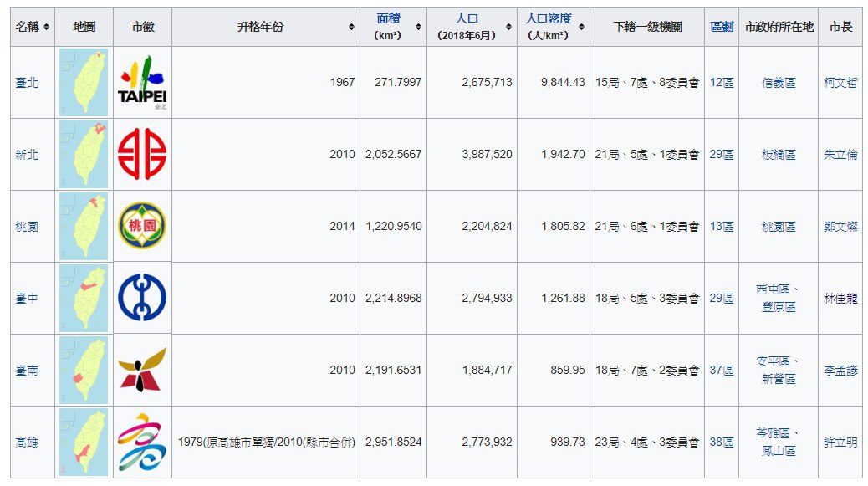
Task: Select mayor name 林佳龍
Action: [x=840, y=299]
